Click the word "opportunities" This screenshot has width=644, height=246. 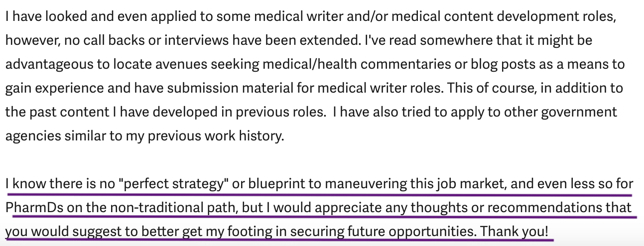[429, 232]
